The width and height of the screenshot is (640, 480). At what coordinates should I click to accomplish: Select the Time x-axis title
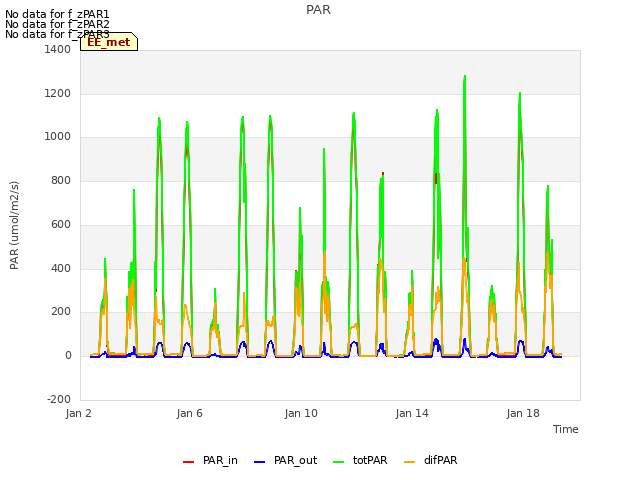pyautogui.click(x=566, y=429)
